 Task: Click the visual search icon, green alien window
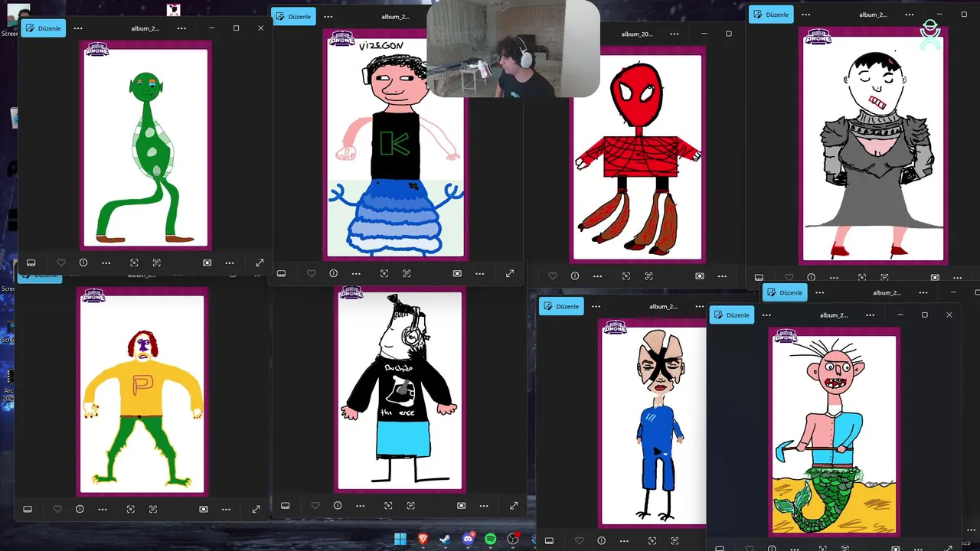[134, 262]
